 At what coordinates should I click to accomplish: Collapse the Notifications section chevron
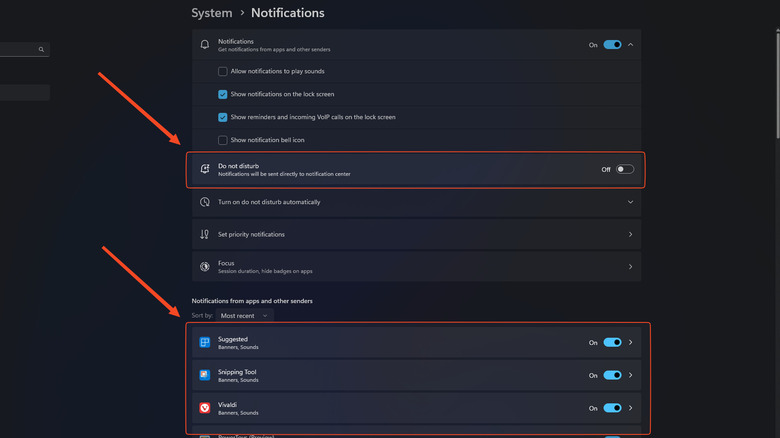[x=631, y=45]
